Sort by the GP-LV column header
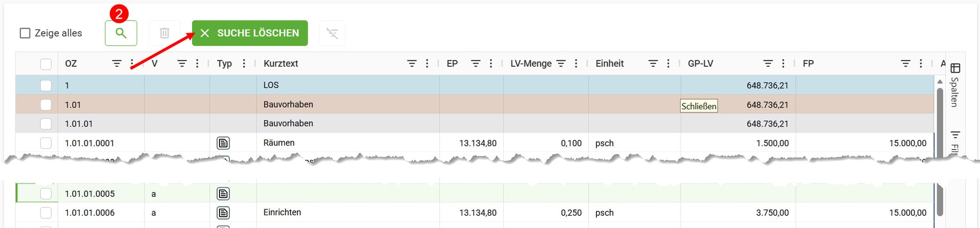 701,64
